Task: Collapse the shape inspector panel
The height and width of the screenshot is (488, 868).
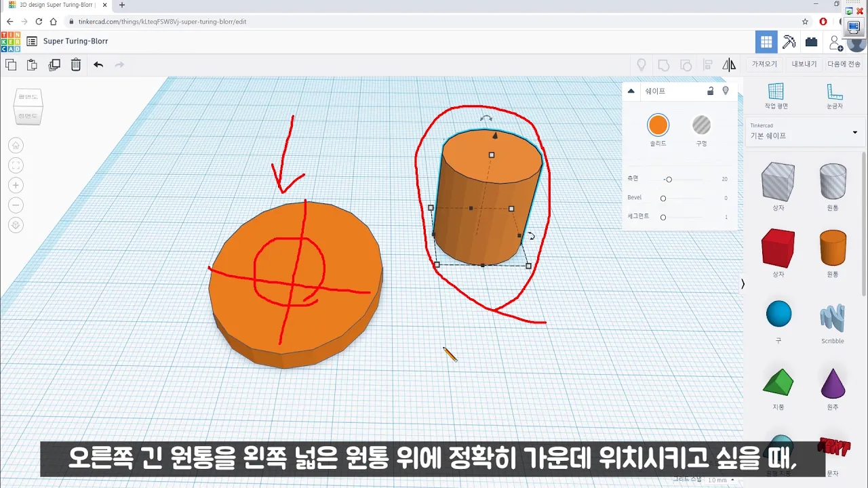Action: point(631,91)
